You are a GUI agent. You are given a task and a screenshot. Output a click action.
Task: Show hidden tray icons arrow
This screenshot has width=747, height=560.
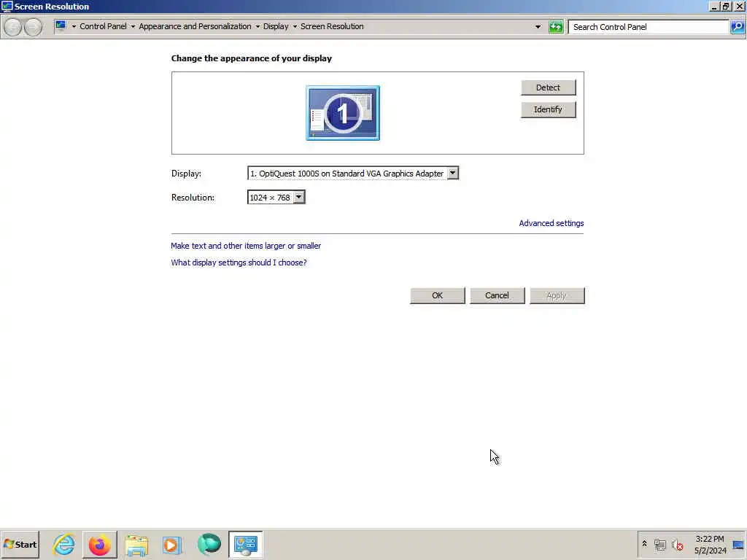pyautogui.click(x=644, y=544)
